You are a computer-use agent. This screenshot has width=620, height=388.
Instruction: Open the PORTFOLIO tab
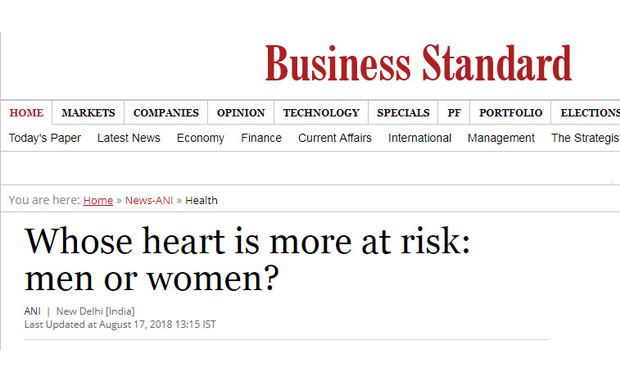[x=510, y=113]
